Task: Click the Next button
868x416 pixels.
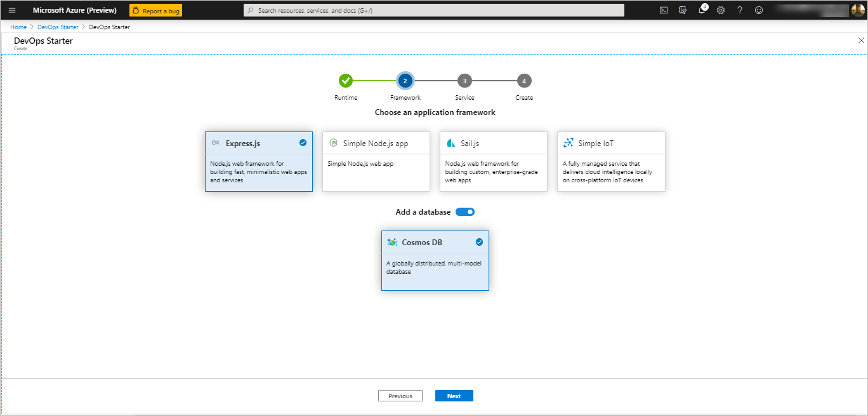Action: [x=454, y=395]
